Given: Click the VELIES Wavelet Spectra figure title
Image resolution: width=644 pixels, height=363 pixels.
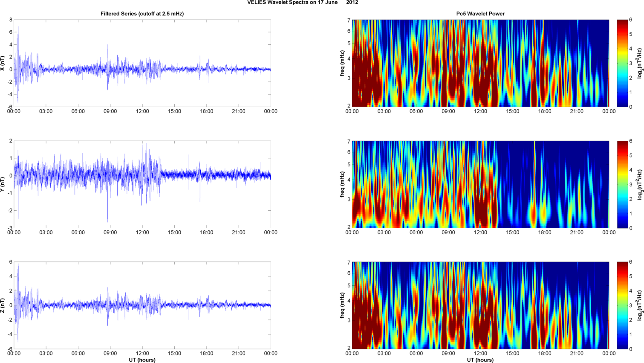Looking at the screenshot, I should pyautogui.click(x=303, y=3).
